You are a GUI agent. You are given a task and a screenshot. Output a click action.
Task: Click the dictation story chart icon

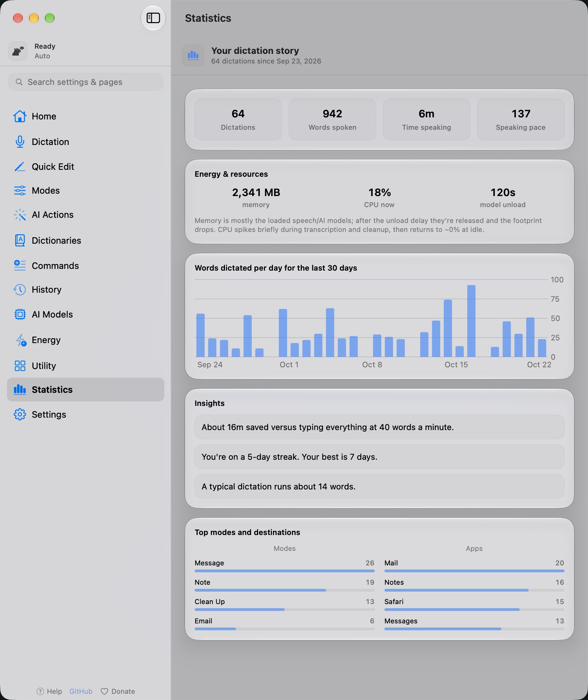(193, 55)
